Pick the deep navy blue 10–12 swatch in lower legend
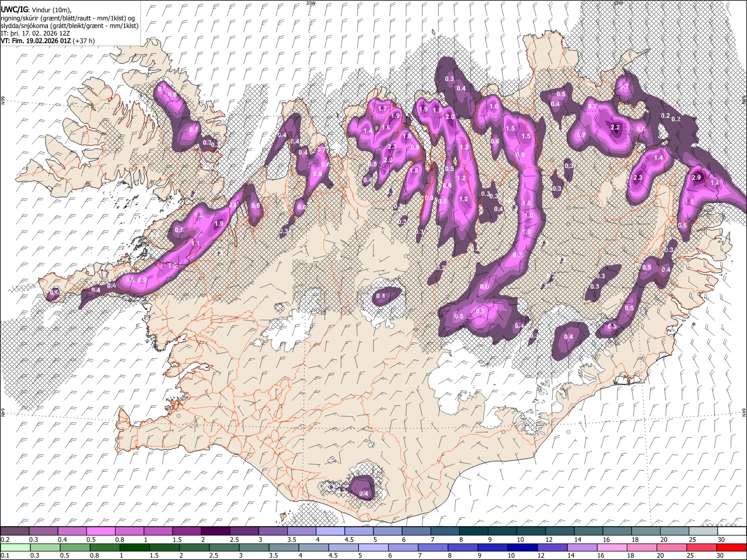747x560 pixels. (x=523, y=547)
